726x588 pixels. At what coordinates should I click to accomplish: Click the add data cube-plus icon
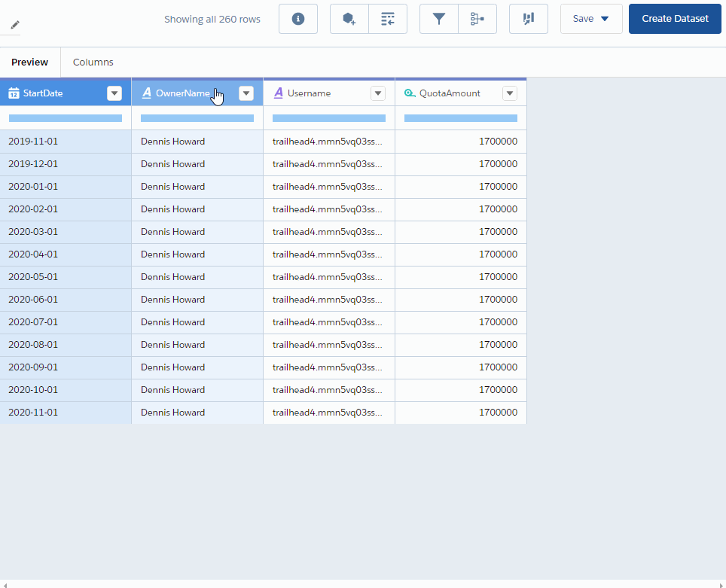pos(349,19)
